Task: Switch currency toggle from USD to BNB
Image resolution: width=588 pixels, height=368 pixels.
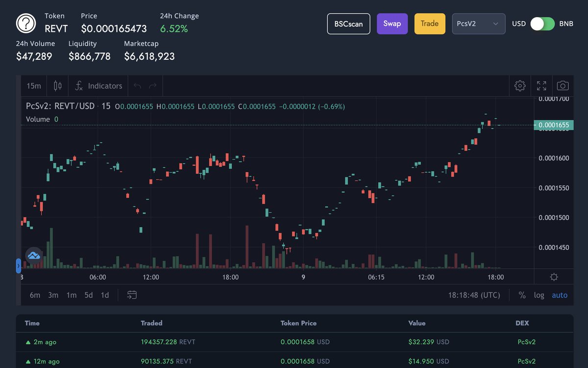Action: pos(542,23)
